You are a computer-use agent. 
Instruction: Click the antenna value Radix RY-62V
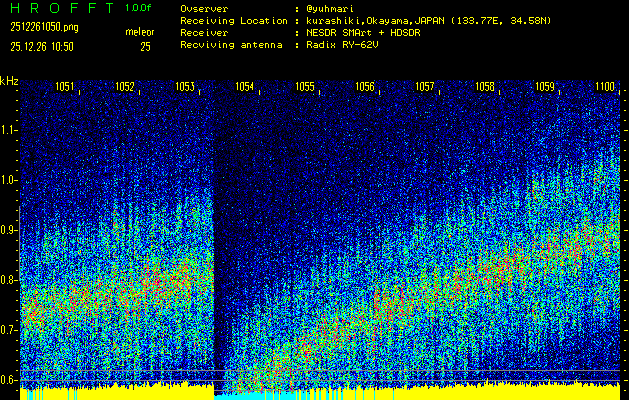coord(342,45)
